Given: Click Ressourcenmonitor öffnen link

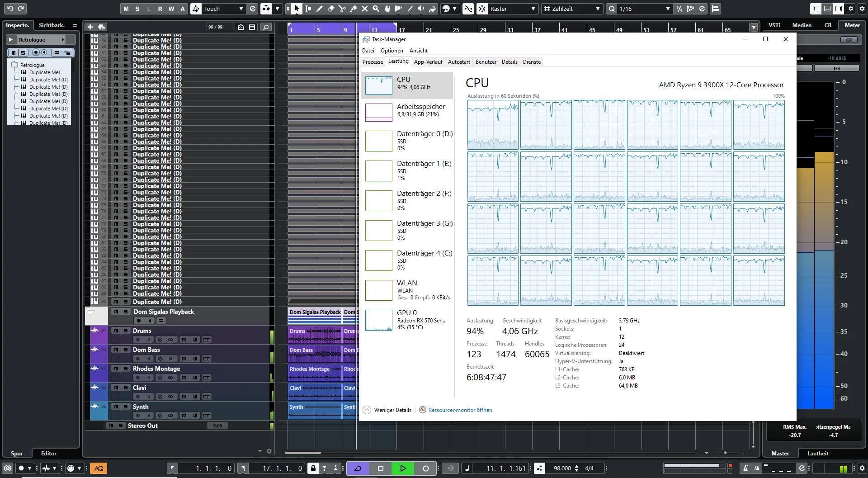Looking at the screenshot, I should 460,410.
